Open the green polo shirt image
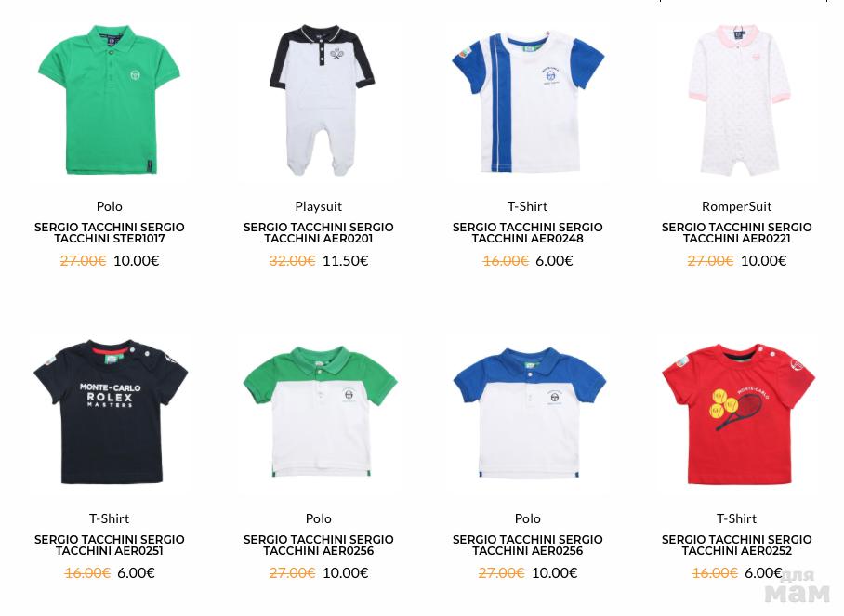 [x=110, y=99]
